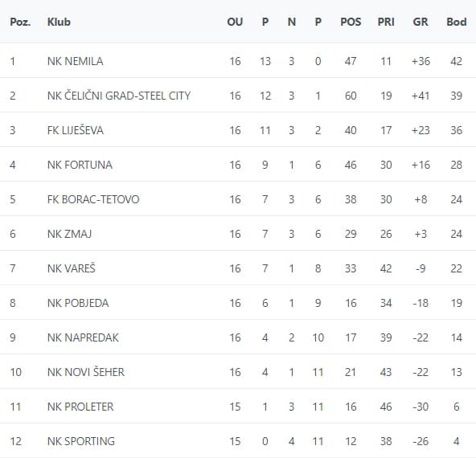Select the OU column header
The height and width of the screenshot is (458, 476).
click(x=235, y=22)
